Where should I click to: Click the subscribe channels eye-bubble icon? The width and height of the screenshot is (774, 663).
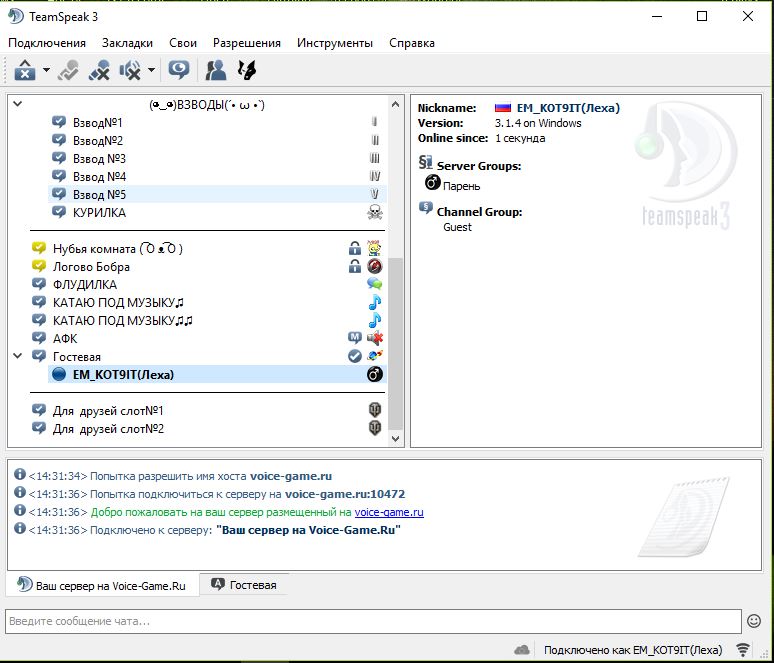[x=178, y=70]
